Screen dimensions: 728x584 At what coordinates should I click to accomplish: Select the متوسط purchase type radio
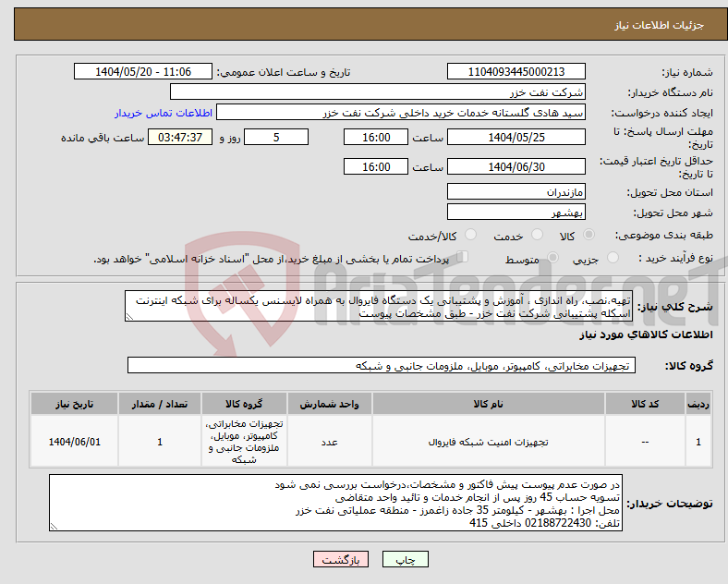point(552,257)
